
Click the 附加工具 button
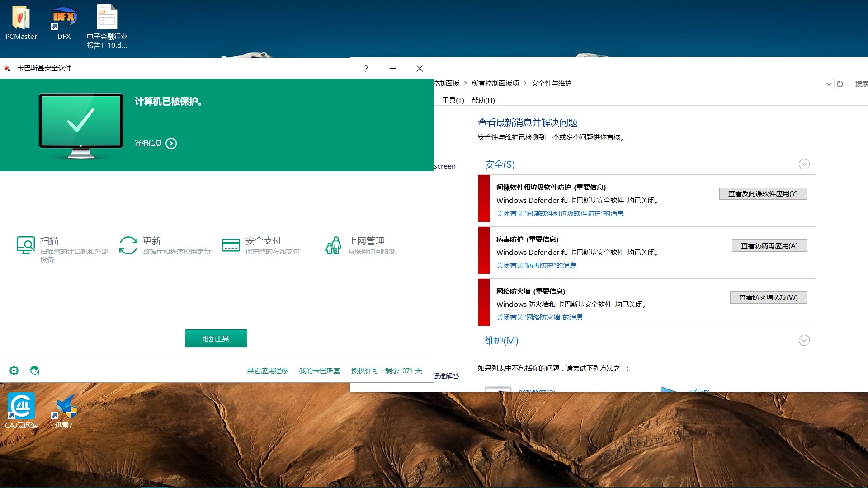click(x=216, y=338)
